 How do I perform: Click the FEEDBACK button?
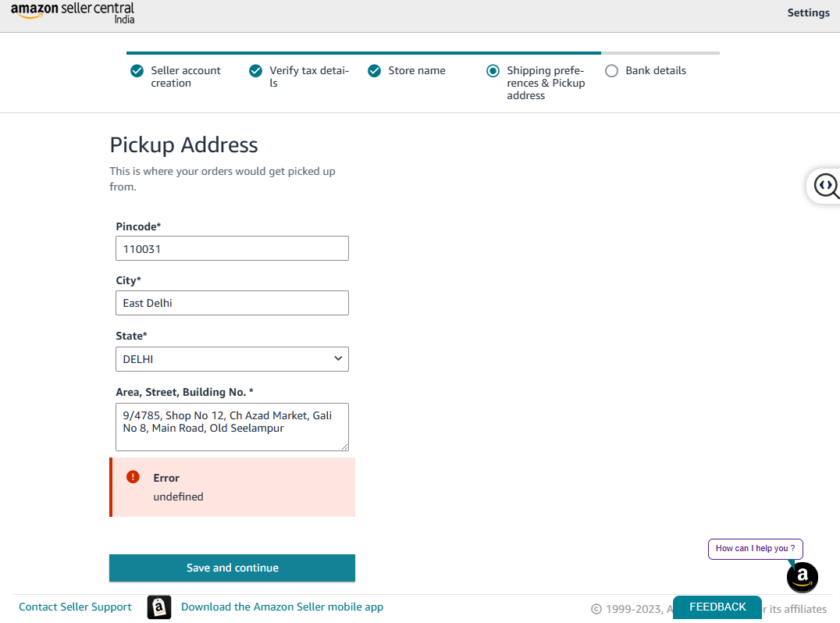pos(717,607)
